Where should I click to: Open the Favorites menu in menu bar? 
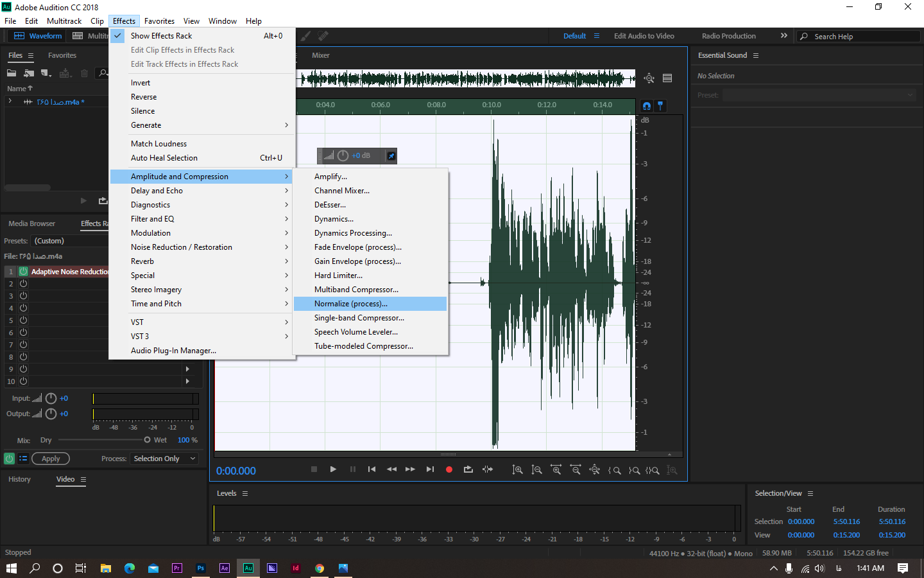coord(159,21)
